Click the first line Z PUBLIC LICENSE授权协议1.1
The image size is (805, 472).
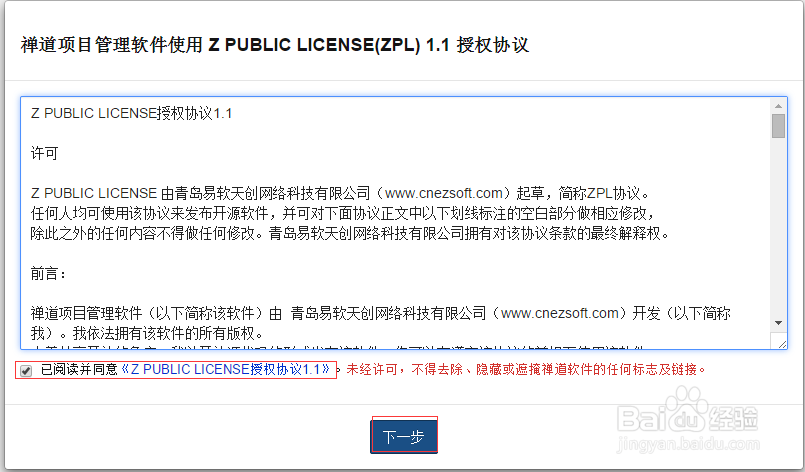[131, 113]
